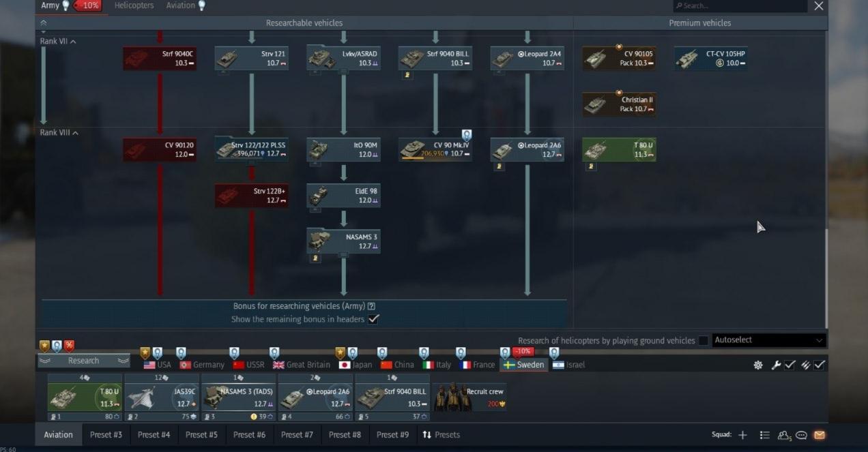Switch to the Great Britain nation tab
This screenshot has height=452, width=868.
tap(301, 365)
